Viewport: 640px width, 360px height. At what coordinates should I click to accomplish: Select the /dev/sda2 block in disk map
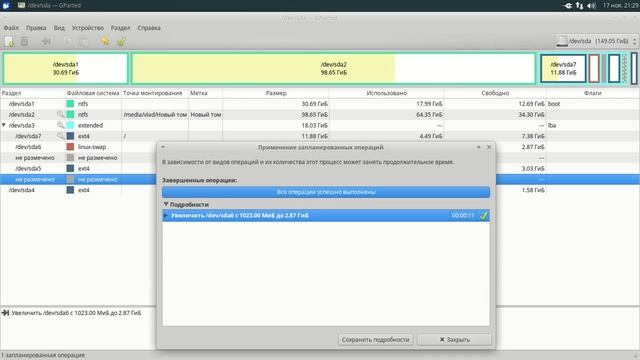pyautogui.click(x=333, y=69)
